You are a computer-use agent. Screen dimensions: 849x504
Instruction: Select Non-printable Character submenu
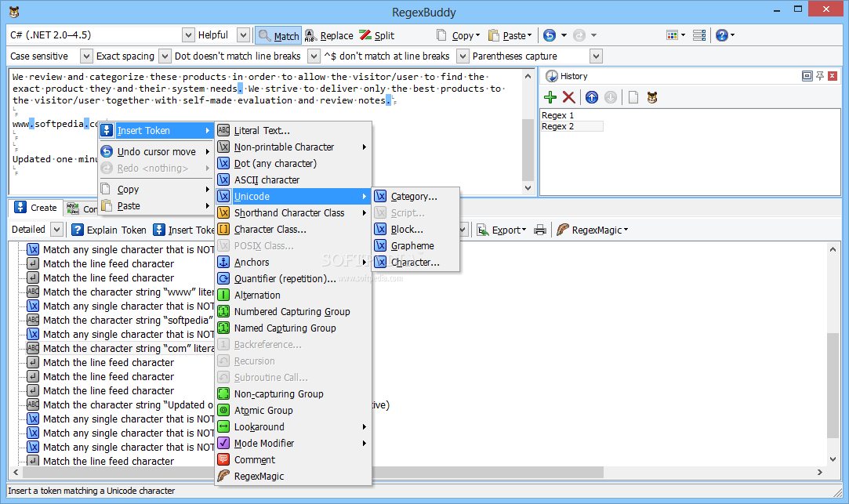tap(293, 147)
